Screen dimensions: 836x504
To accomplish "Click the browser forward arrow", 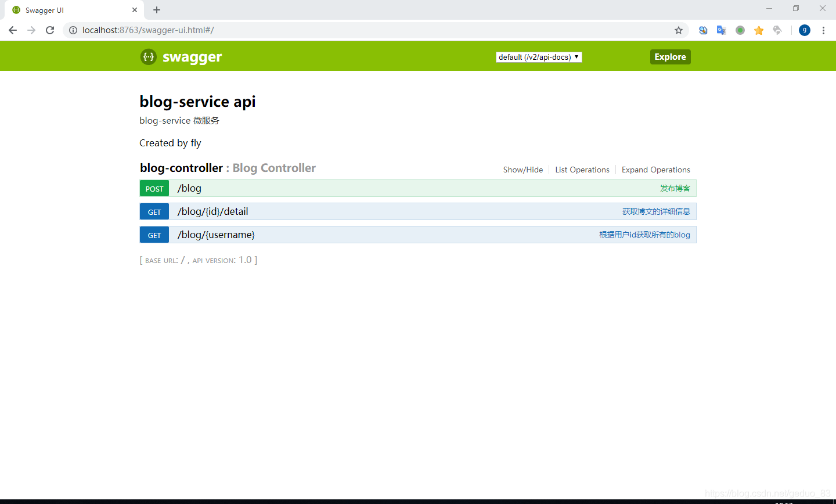I will [31, 30].
